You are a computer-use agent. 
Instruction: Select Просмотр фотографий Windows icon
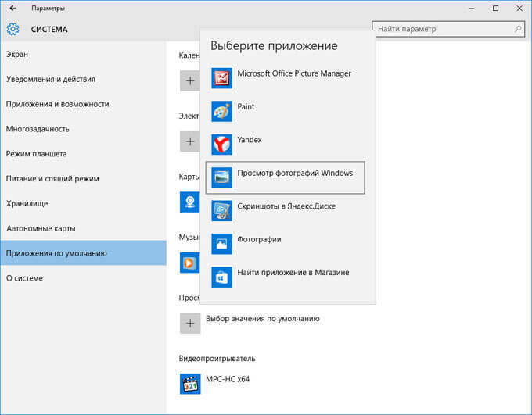pyautogui.click(x=221, y=177)
